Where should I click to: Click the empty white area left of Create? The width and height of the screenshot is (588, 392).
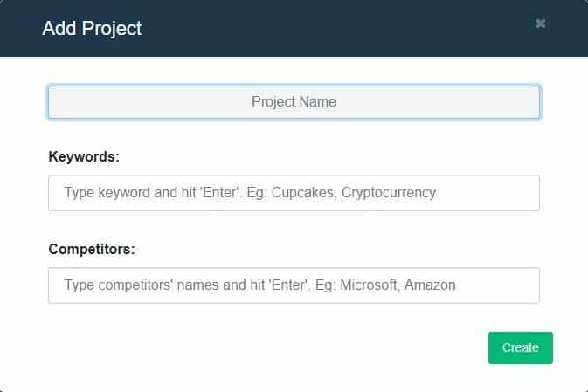pos(262,347)
